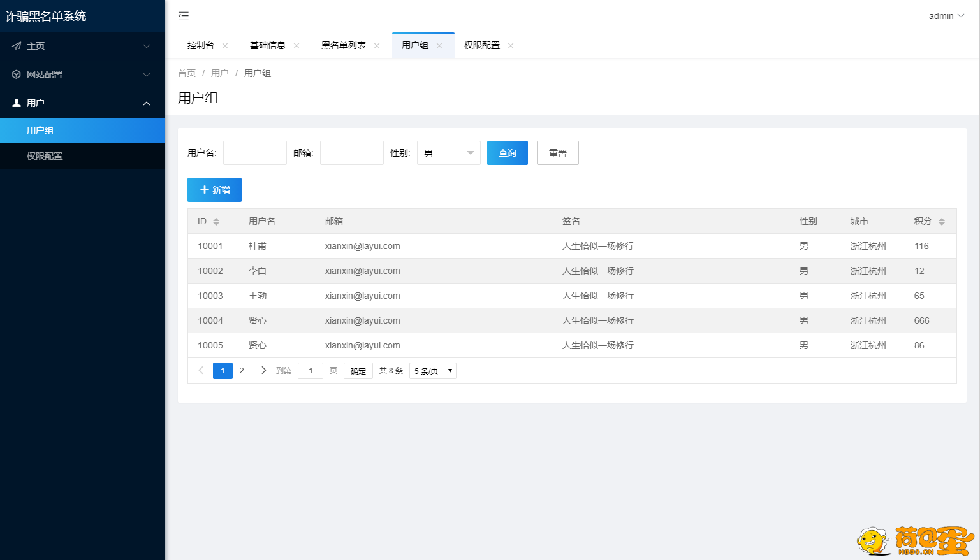This screenshot has height=560, width=980.
Task: Switch to the 用户组 tab
Action: coord(415,45)
